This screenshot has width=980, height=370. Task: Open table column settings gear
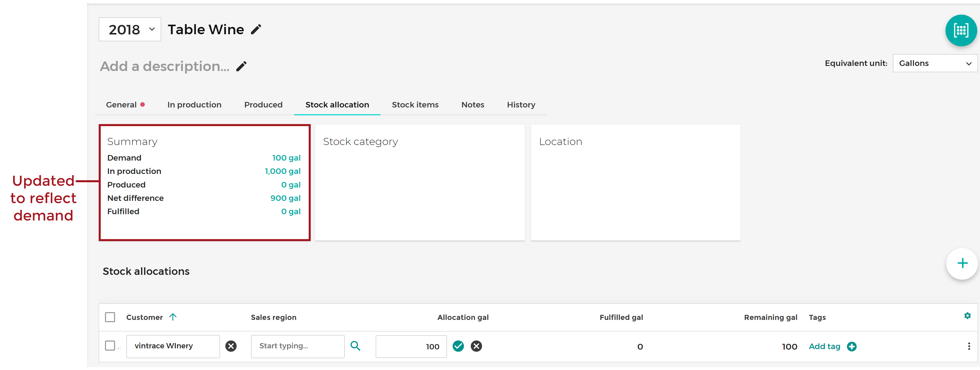(967, 316)
